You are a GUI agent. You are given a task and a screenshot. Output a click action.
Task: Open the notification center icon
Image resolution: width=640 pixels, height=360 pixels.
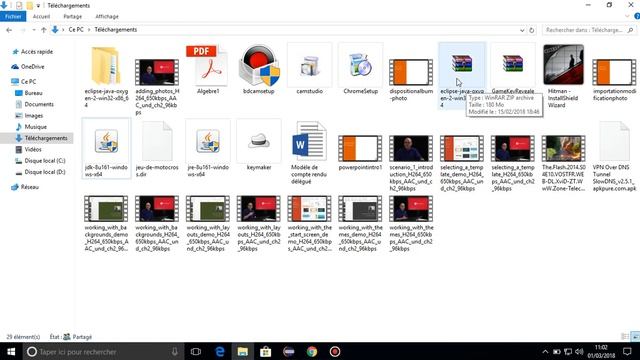click(627, 351)
